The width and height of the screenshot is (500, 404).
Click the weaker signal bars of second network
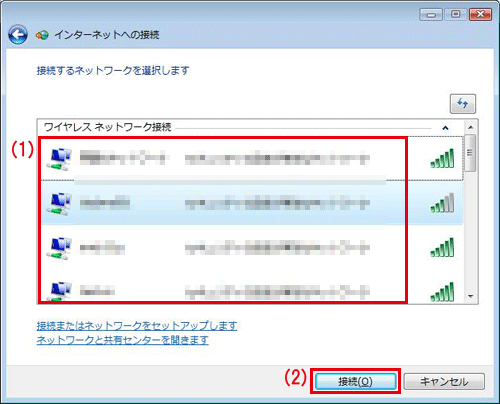click(442, 202)
